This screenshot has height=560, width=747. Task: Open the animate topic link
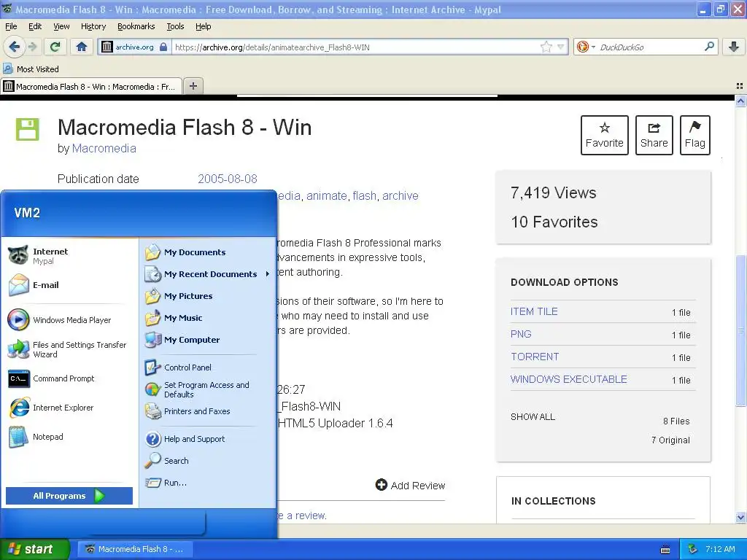click(x=326, y=195)
